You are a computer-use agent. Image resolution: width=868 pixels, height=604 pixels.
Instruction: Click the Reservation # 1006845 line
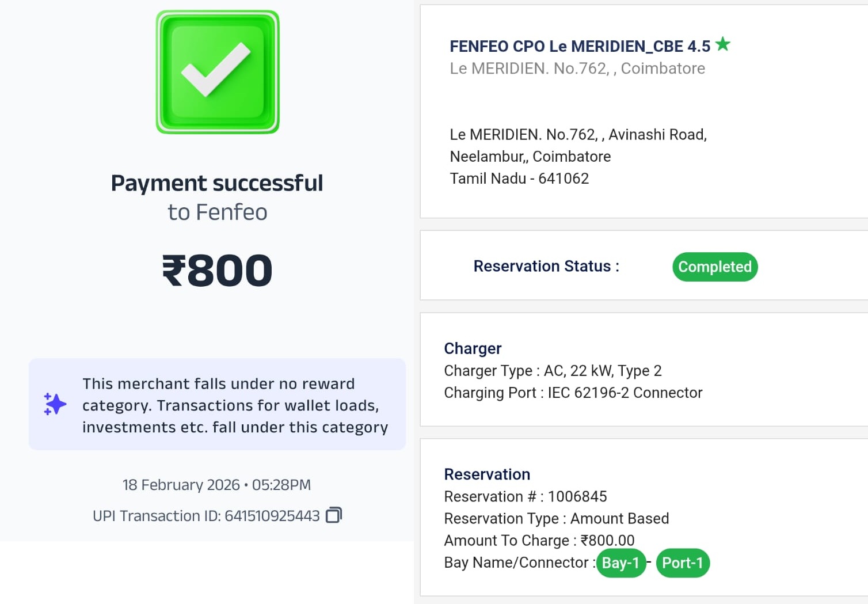point(525,496)
